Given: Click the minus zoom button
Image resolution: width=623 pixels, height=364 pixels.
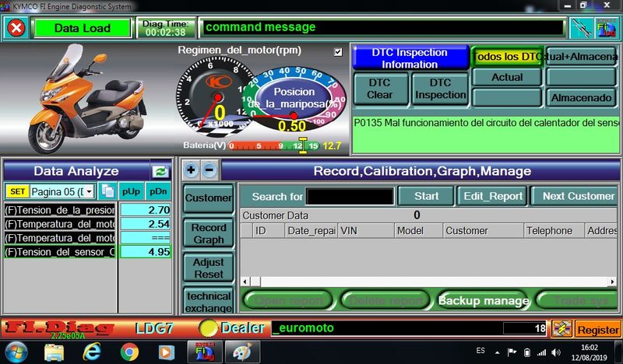Looking at the screenshot, I should 209,170.
